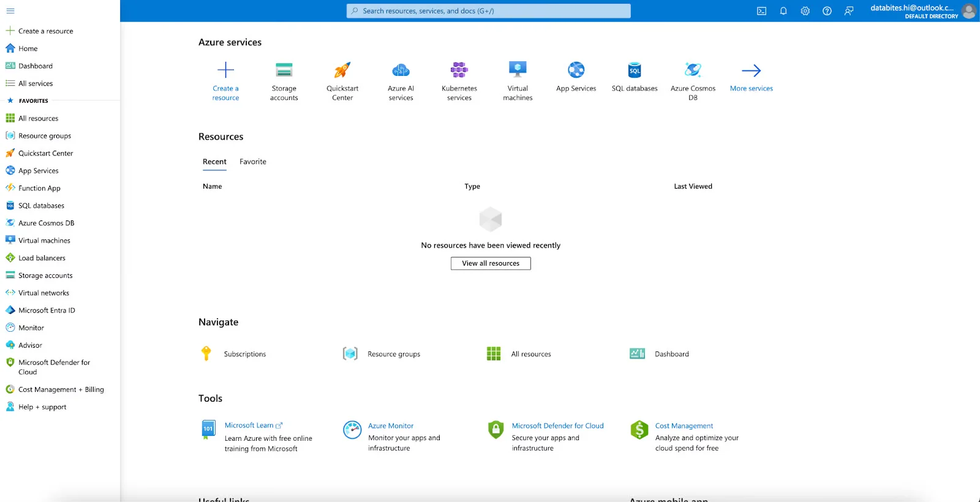Open the help question mark icon

point(827,11)
